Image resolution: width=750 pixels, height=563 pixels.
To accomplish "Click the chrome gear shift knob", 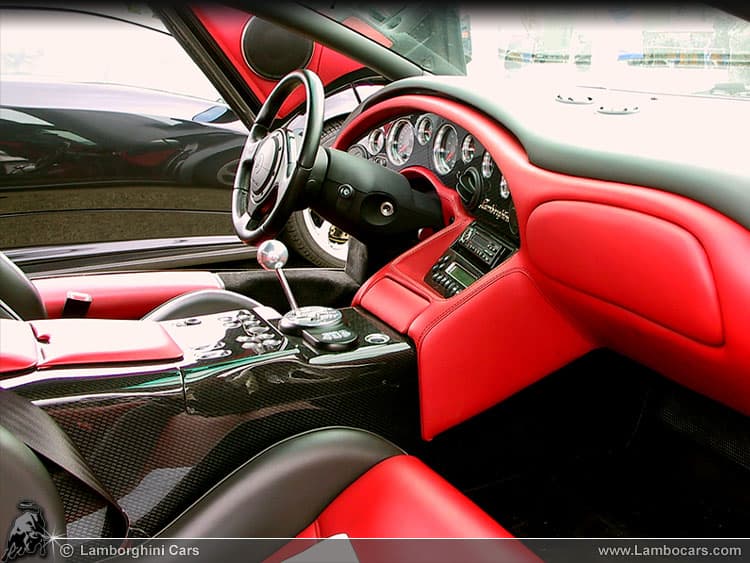I will (272, 255).
